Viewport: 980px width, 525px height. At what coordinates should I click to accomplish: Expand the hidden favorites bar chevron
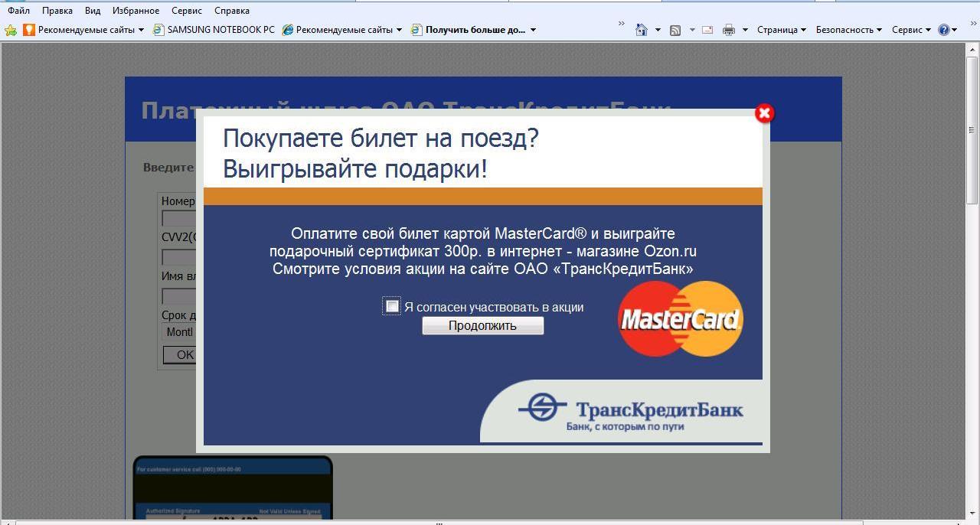(x=621, y=24)
